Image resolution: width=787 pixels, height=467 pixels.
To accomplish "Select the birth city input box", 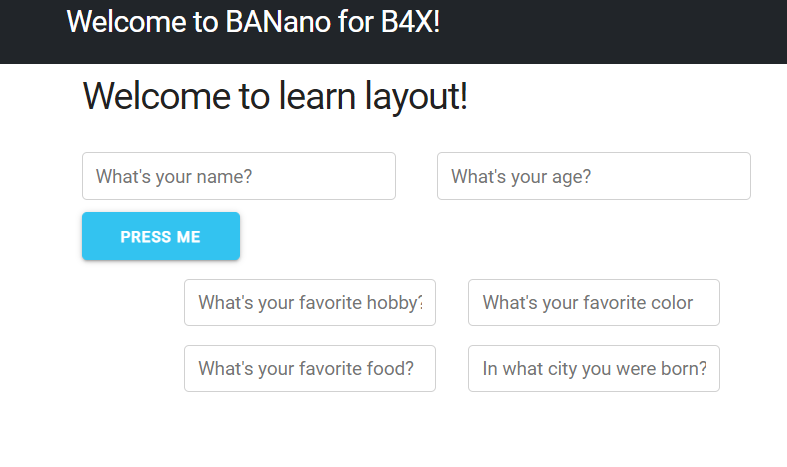I will (593, 368).
